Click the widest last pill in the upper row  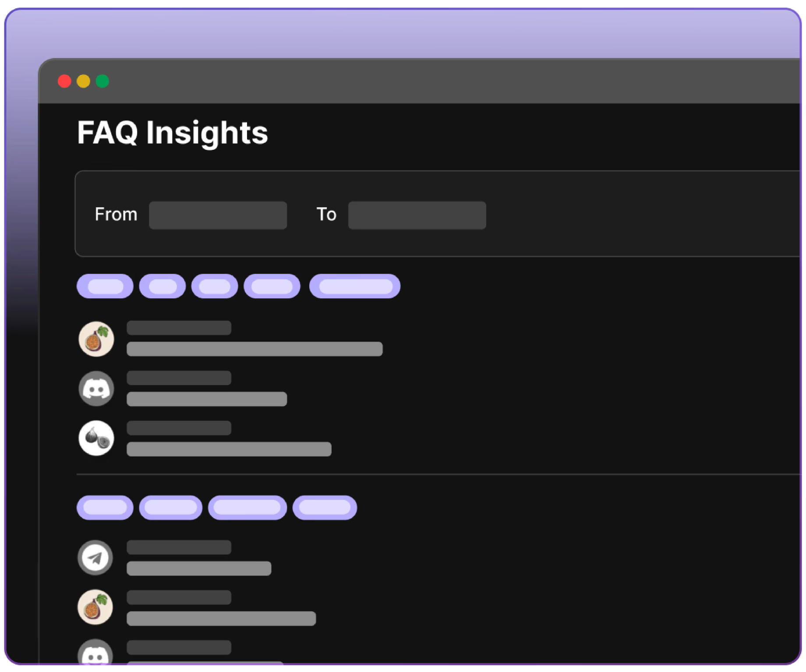click(x=355, y=286)
